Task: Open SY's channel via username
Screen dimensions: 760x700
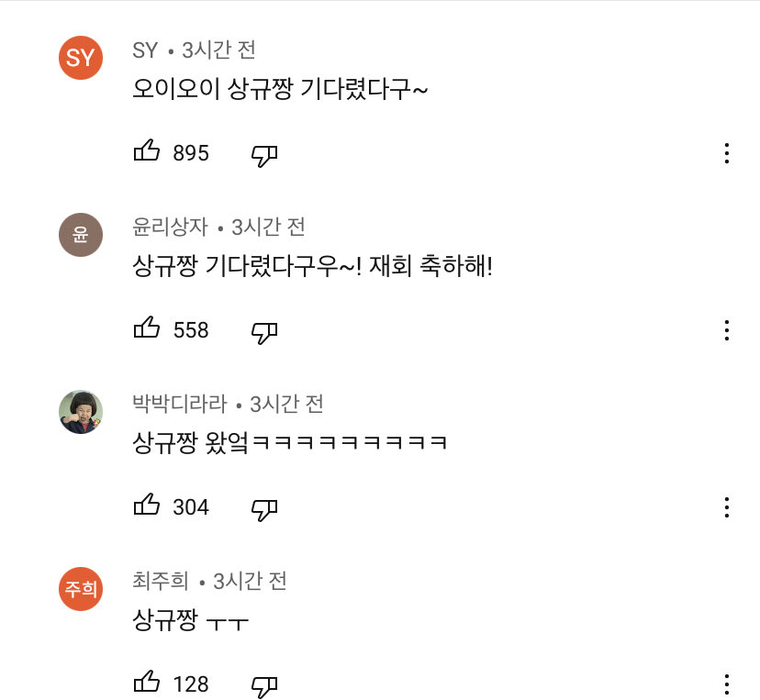Action: tap(145, 50)
